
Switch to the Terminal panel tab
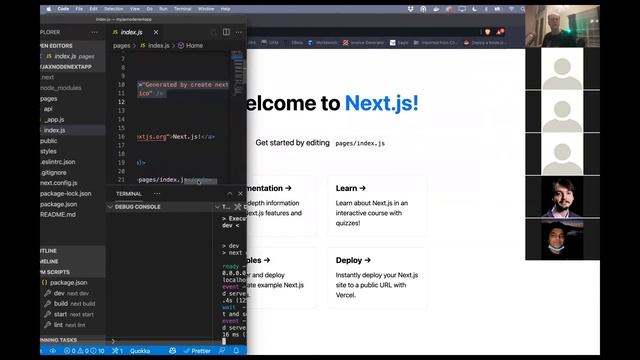[129, 194]
